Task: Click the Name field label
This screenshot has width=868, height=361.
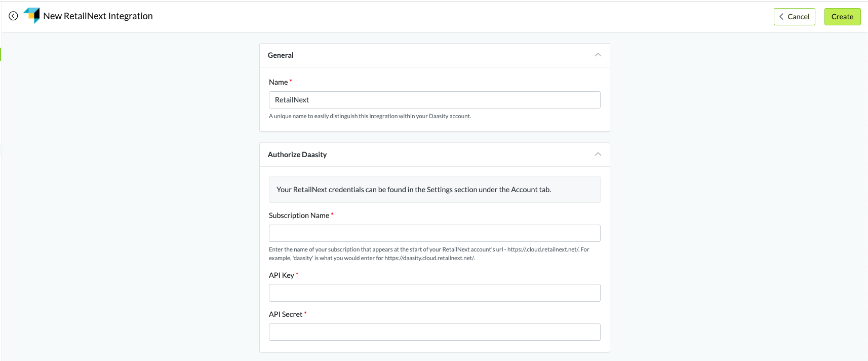Action: click(278, 82)
